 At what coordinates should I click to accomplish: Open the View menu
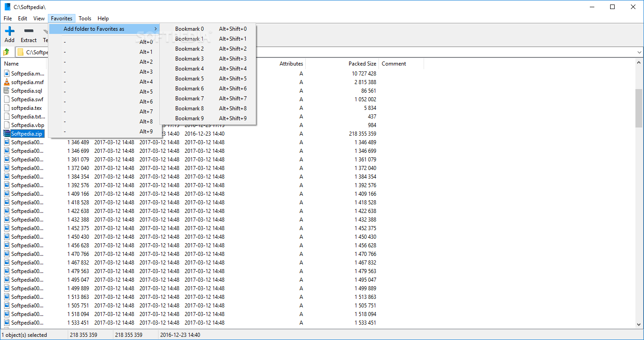(39, 19)
